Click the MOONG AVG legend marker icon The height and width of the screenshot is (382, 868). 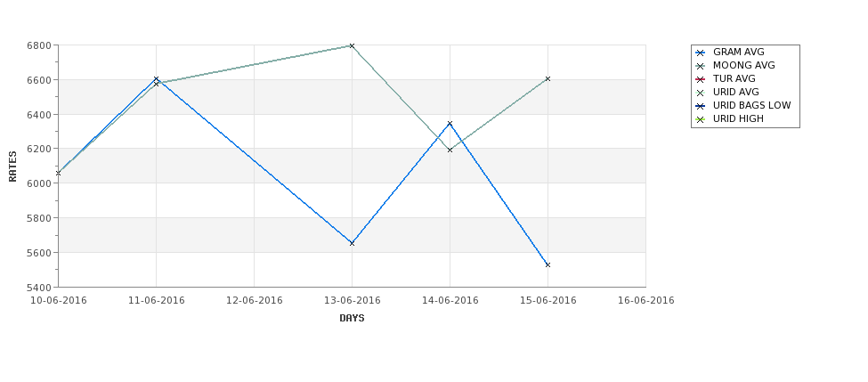point(701,66)
